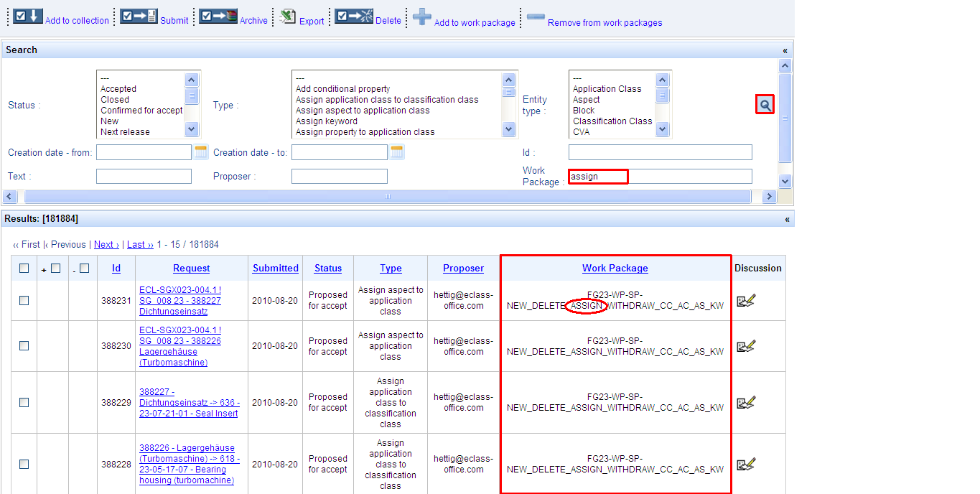Image resolution: width=980 pixels, height=494 pixels.
Task: Collapse the Results panel with the chevron
Action: point(786,219)
